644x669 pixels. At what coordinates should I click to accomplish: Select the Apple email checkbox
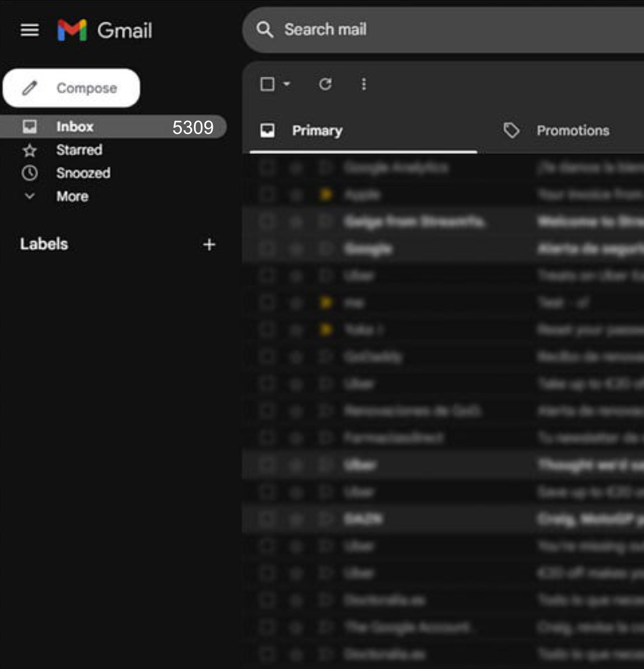(x=267, y=194)
